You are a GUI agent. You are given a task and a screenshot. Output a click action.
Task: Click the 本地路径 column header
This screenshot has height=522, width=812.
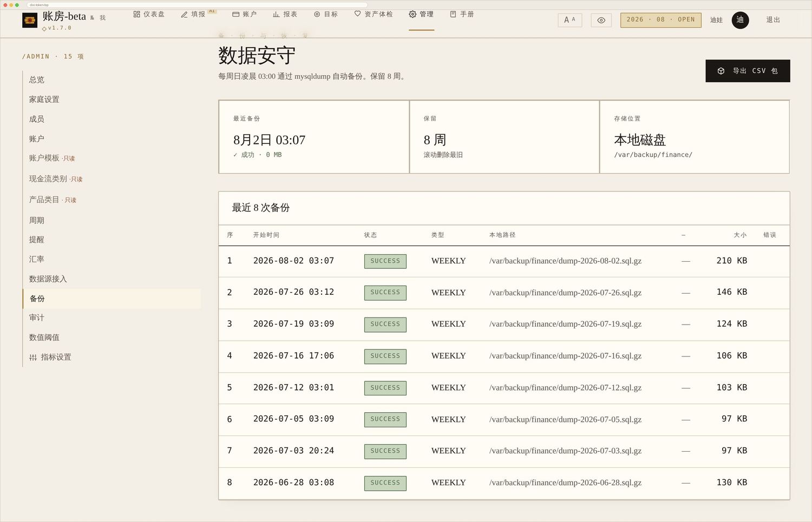[502, 235]
